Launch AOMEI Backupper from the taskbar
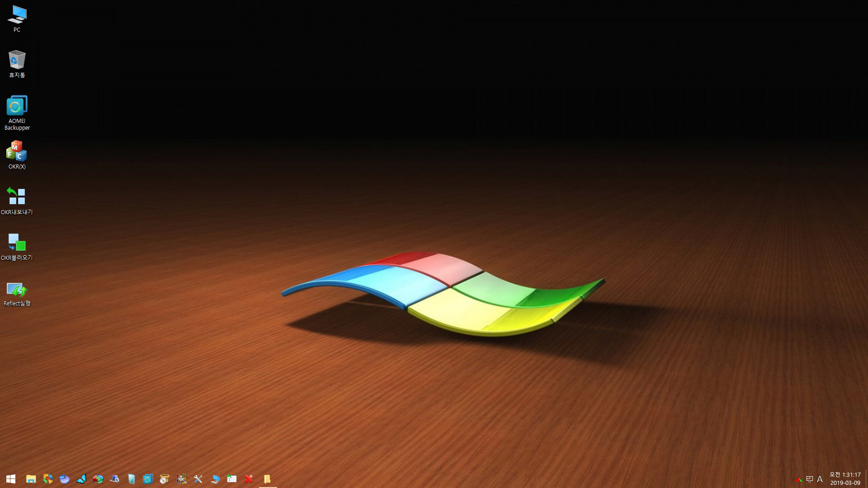The height and width of the screenshot is (488, 868). [148, 479]
